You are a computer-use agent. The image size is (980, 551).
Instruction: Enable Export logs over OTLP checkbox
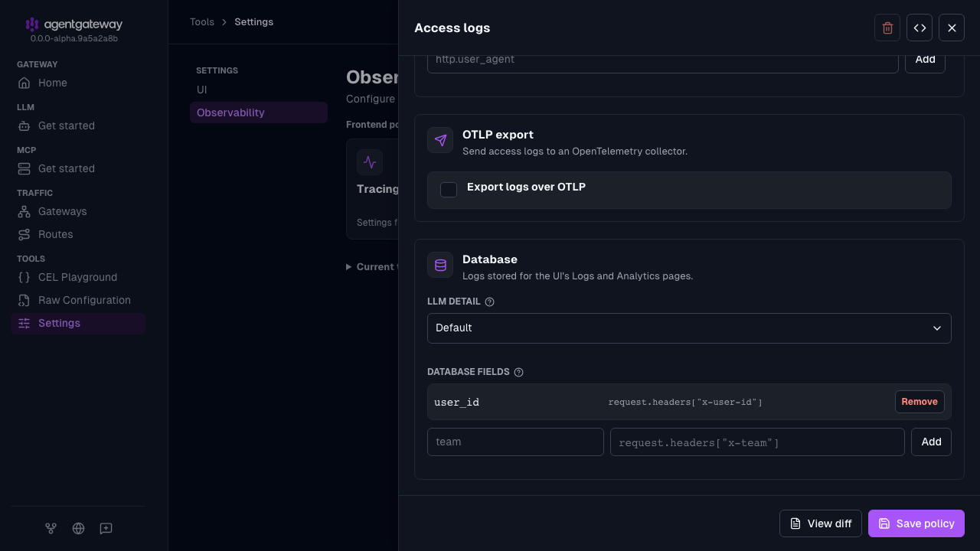point(449,190)
